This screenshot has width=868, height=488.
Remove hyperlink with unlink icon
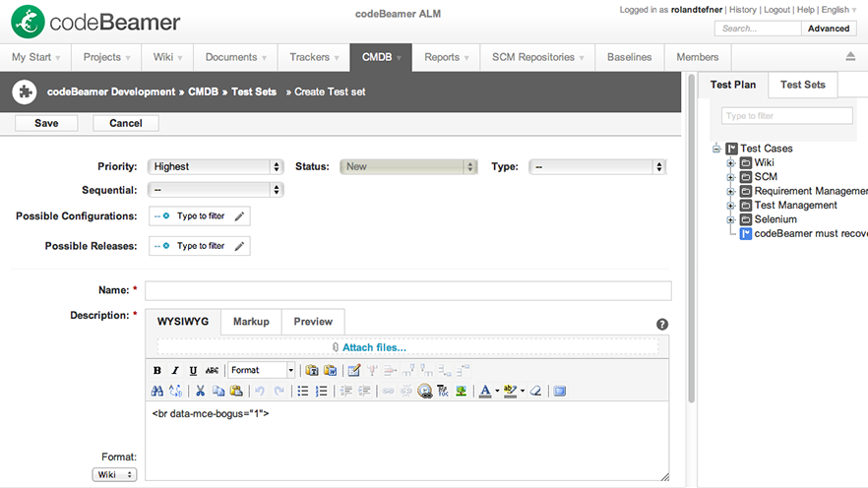(406, 392)
